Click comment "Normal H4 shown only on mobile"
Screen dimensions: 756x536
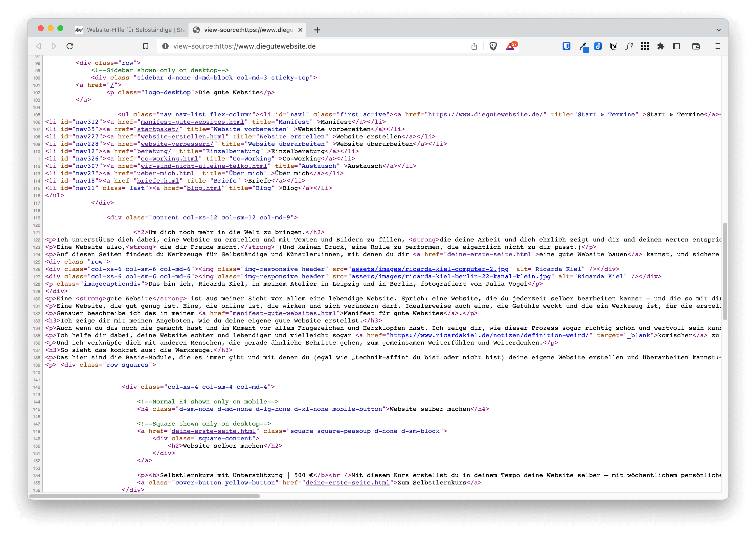(x=208, y=402)
